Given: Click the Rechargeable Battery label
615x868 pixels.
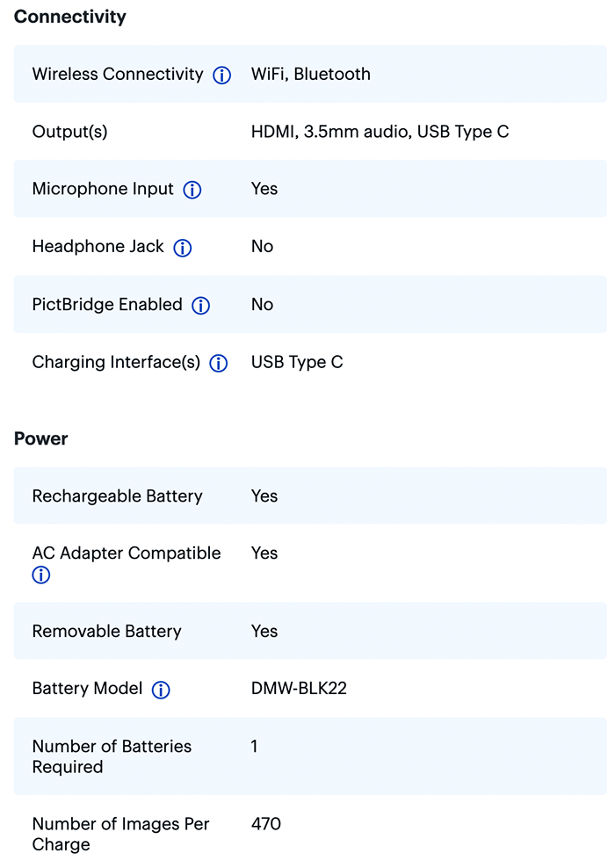Looking at the screenshot, I should click(x=118, y=495).
